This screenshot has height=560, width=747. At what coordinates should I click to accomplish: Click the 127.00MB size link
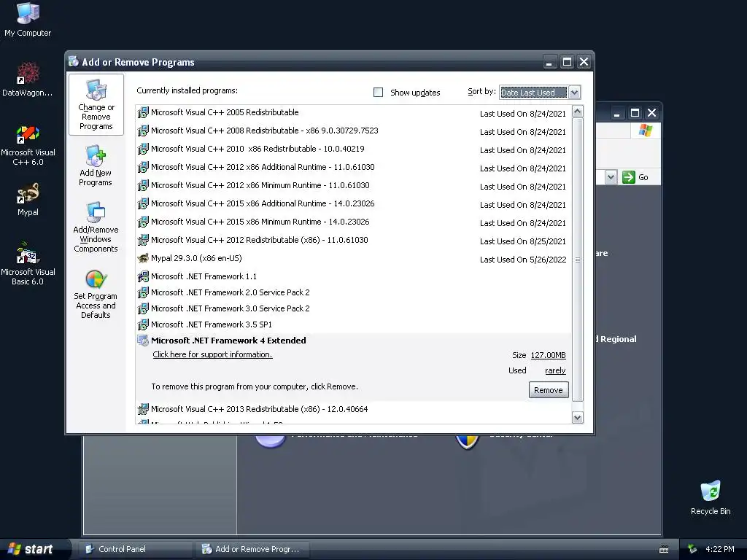click(549, 355)
